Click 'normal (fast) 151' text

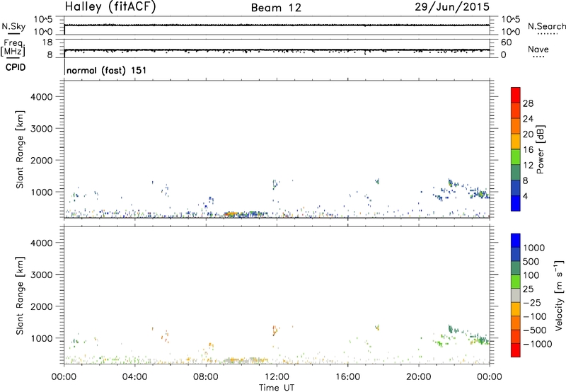(107, 70)
